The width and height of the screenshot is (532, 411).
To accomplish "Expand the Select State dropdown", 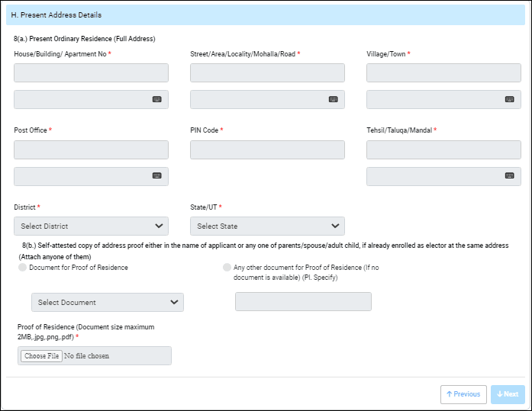I will [267, 226].
